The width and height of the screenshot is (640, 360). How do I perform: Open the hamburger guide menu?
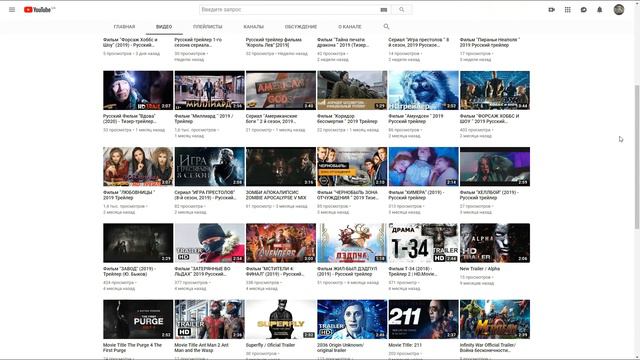pyautogui.click(x=12, y=9)
